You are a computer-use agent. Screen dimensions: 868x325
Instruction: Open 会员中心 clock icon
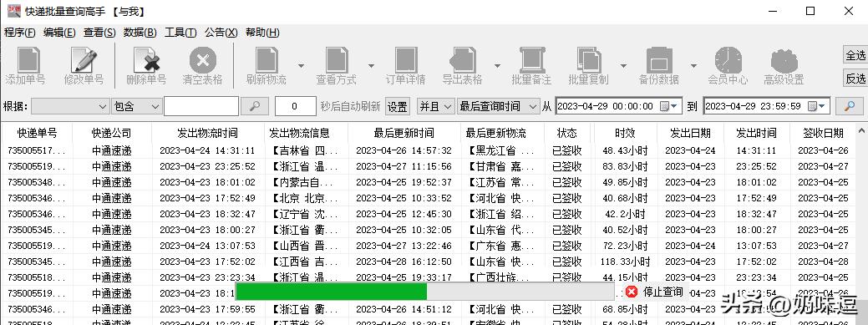[x=728, y=60]
